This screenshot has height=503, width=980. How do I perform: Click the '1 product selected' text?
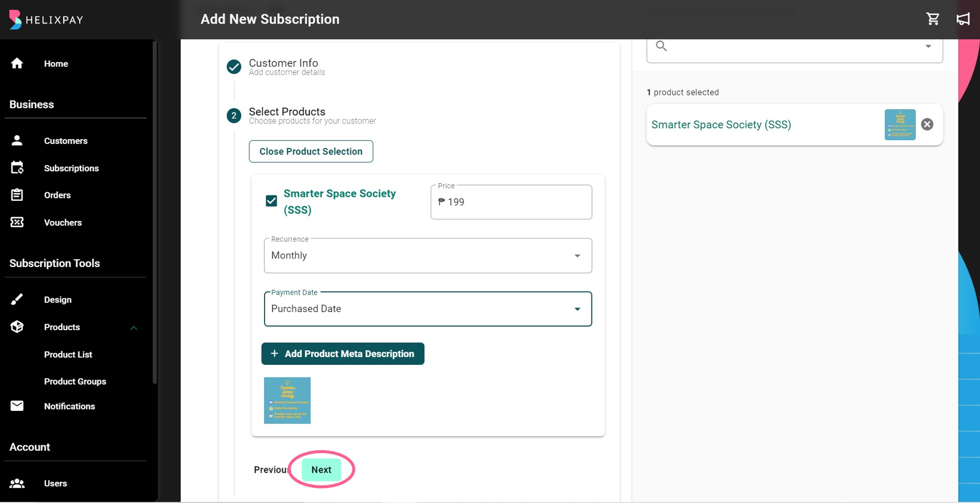(x=683, y=93)
